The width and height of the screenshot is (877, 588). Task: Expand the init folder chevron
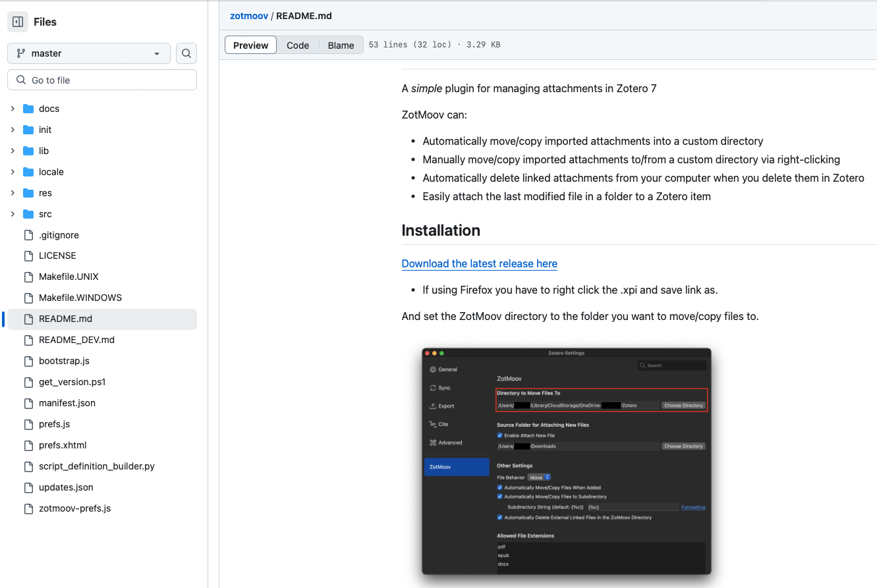tap(13, 130)
